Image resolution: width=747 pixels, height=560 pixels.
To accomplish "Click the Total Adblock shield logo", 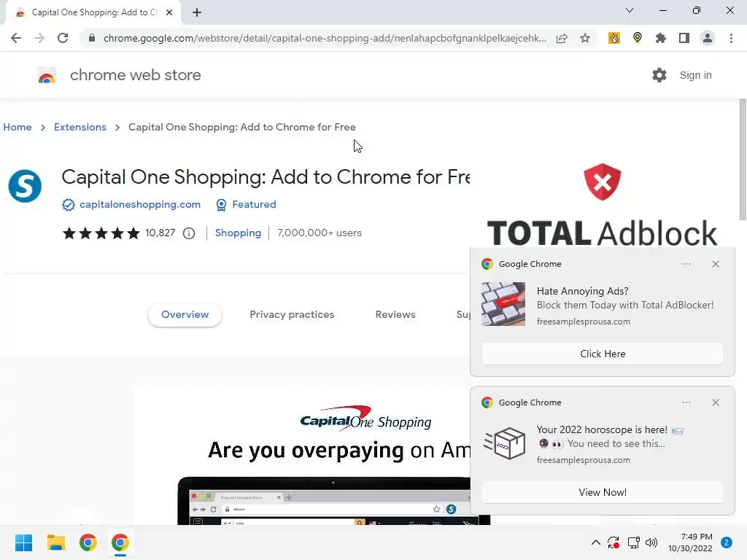I will point(602,182).
